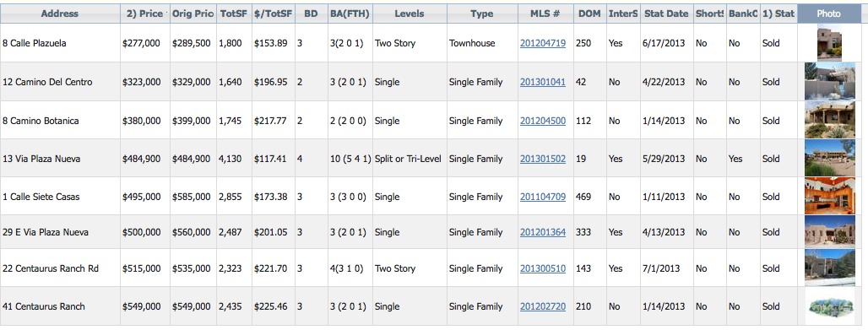Sort listings by the DOM column header
The image size is (868, 330).
(x=589, y=14)
